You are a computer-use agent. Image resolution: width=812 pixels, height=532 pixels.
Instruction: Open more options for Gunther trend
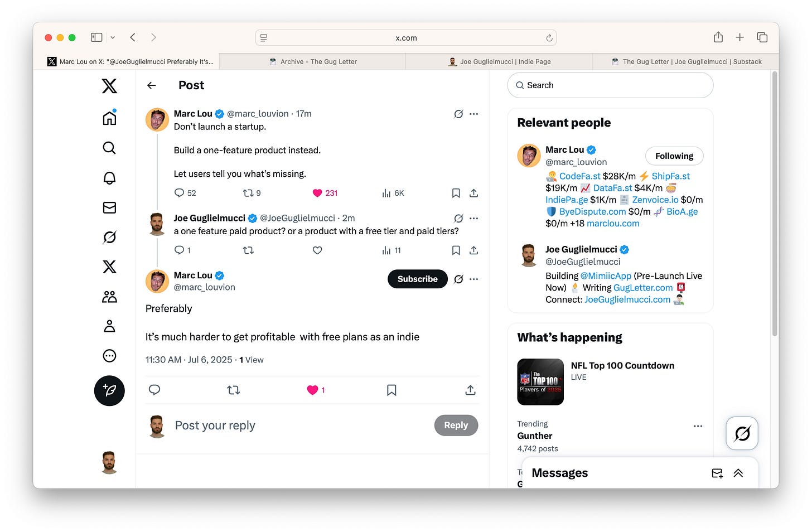point(698,426)
